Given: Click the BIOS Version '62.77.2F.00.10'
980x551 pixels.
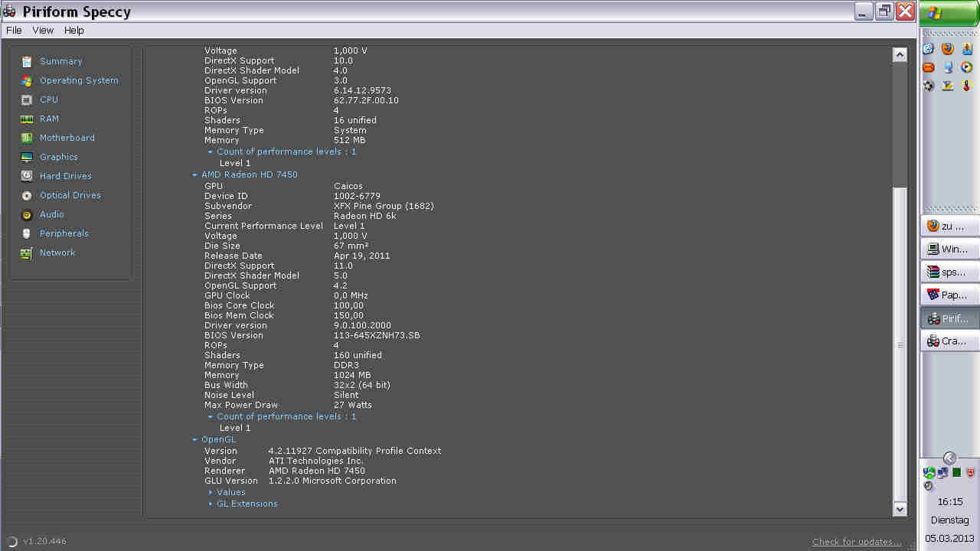Looking at the screenshot, I should [x=366, y=100].
